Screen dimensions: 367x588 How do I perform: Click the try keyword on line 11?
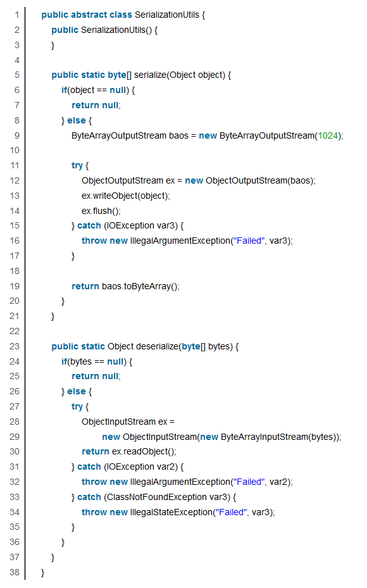click(x=77, y=165)
